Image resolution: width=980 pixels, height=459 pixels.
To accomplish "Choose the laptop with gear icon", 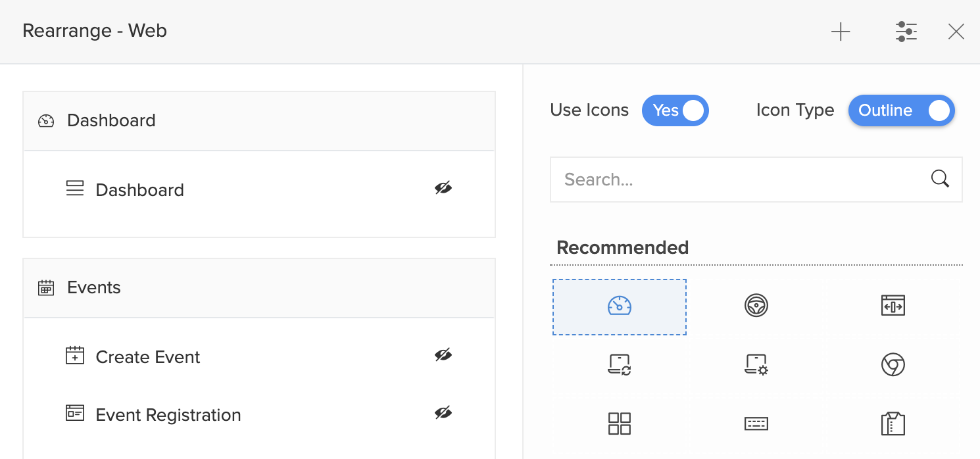I will [x=756, y=364].
